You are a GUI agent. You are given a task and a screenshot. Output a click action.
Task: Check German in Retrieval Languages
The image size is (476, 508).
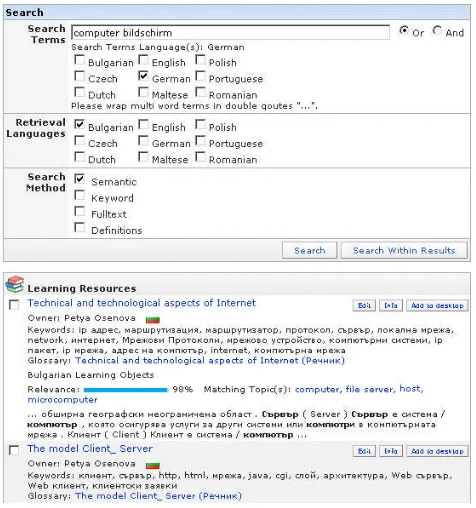tap(143, 141)
